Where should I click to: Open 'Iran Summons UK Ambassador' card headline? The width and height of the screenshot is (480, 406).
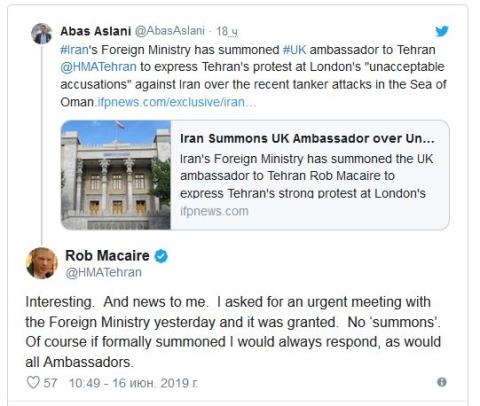307,138
